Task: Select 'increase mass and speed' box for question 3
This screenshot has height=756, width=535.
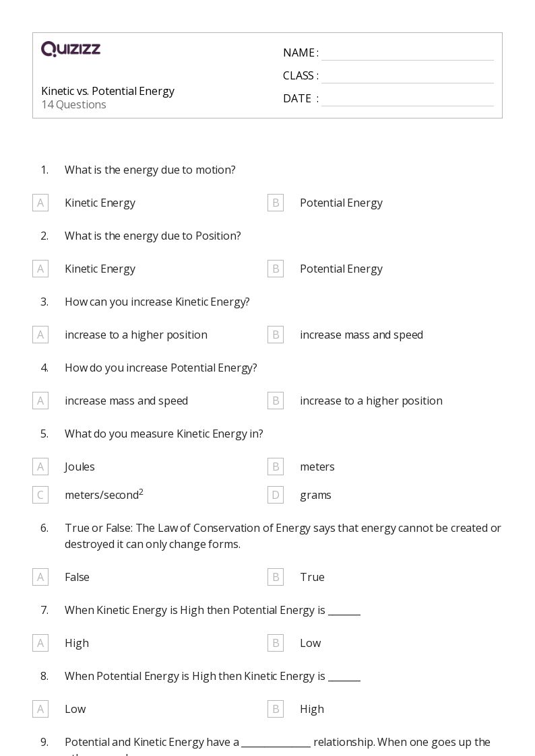Action: (276, 335)
